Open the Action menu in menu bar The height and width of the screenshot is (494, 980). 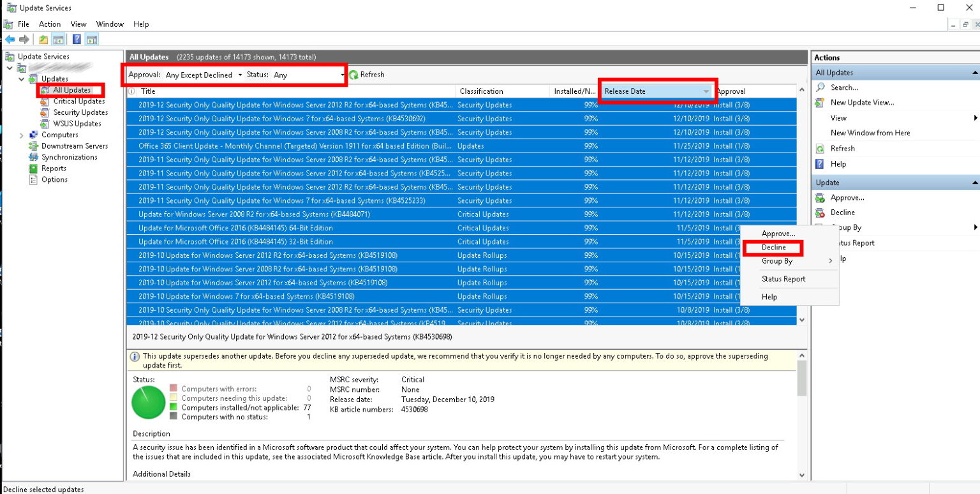[x=50, y=24]
